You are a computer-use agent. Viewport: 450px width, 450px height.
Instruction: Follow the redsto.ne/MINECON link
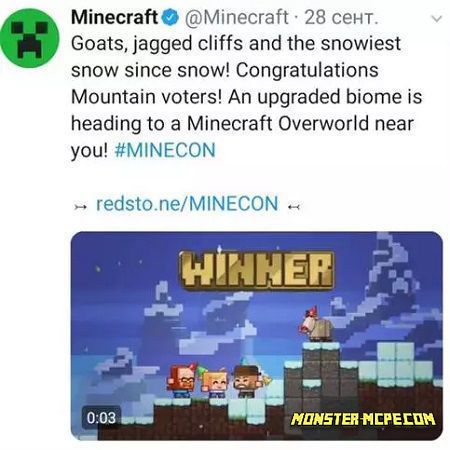click(x=187, y=204)
